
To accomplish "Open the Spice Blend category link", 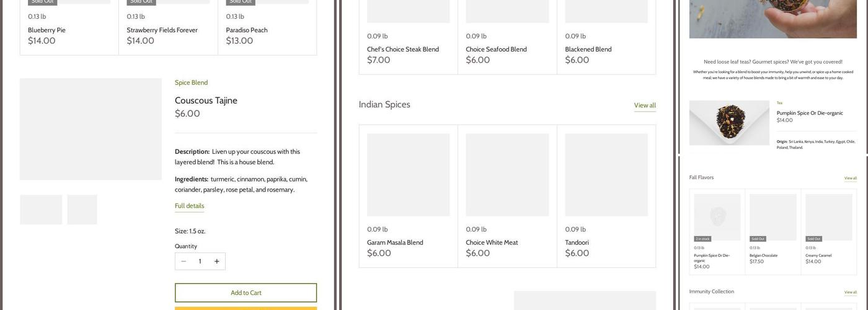I will 191,82.
